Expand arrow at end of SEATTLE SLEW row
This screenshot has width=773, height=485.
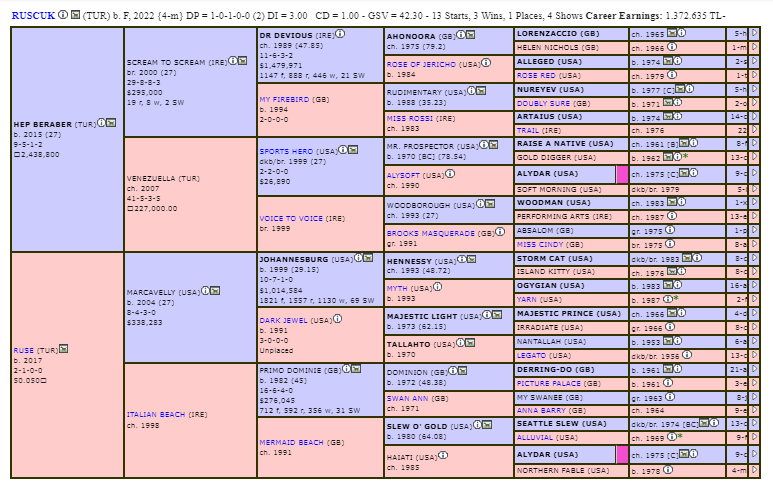(754, 423)
